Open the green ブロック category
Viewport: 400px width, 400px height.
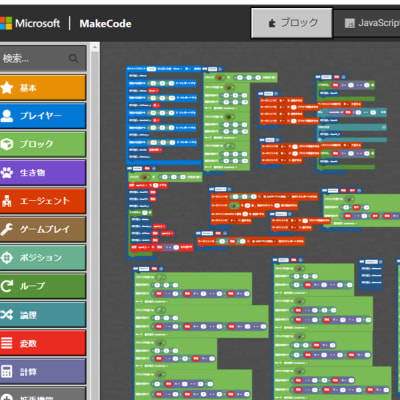tap(43, 144)
